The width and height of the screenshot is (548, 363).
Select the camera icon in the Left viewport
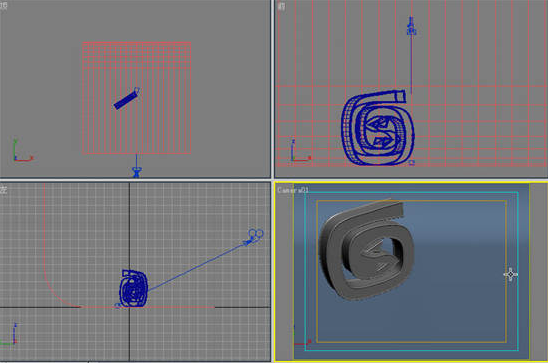coord(254,237)
